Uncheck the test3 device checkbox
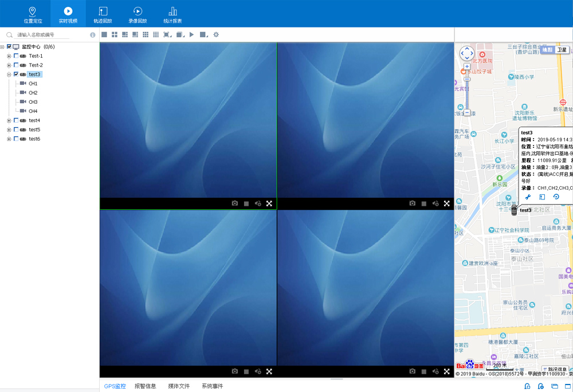The width and height of the screenshot is (573, 392). tap(16, 75)
